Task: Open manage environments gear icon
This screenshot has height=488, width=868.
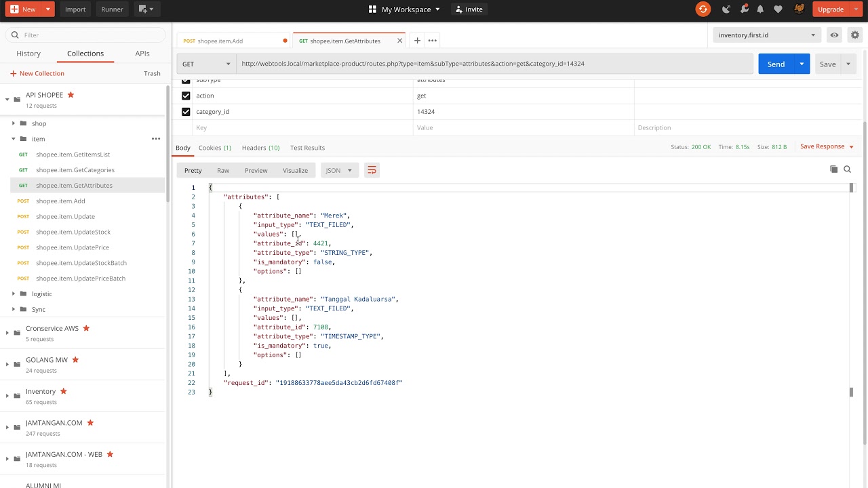Action: pyautogui.click(x=854, y=35)
